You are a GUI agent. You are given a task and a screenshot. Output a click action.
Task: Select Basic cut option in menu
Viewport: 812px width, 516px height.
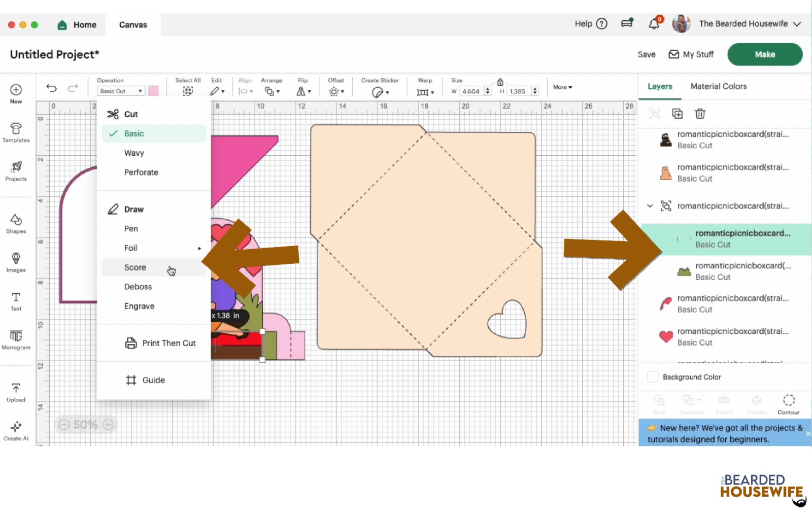click(134, 133)
